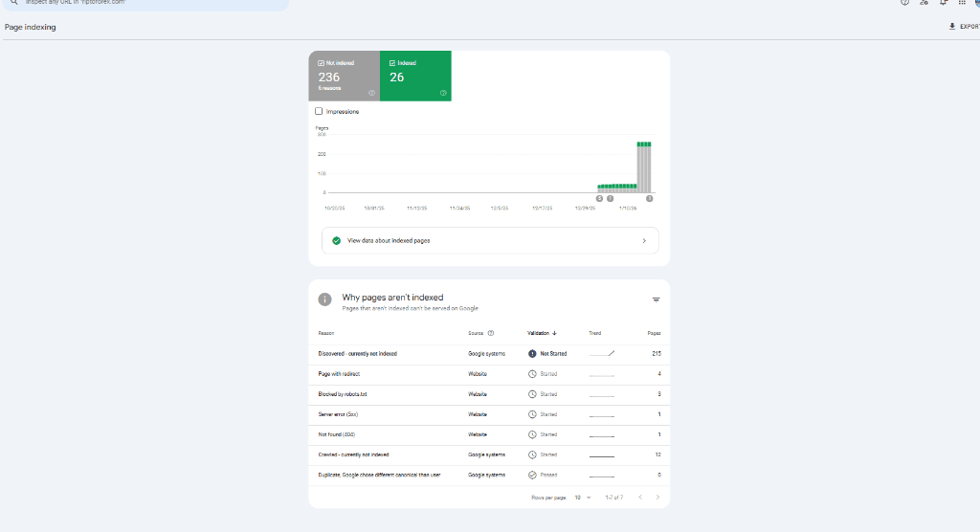Click the Export button
980x532 pixels.
[x=964, y=27]
